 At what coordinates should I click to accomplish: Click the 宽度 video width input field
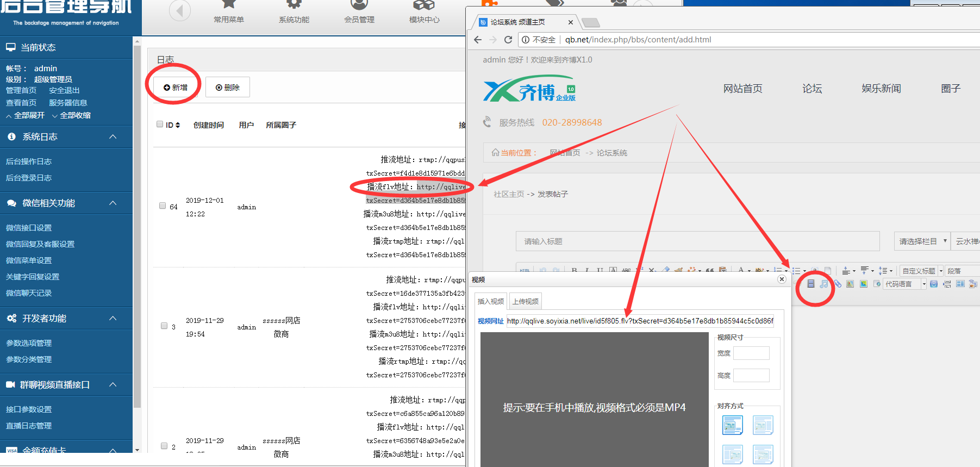pos(751,353)
